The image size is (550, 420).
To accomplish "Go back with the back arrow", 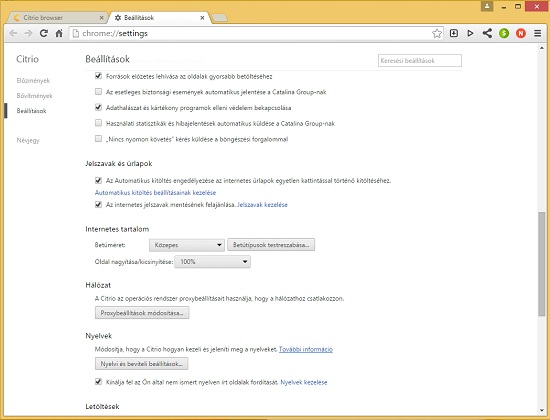I will [x=13, y=33].
